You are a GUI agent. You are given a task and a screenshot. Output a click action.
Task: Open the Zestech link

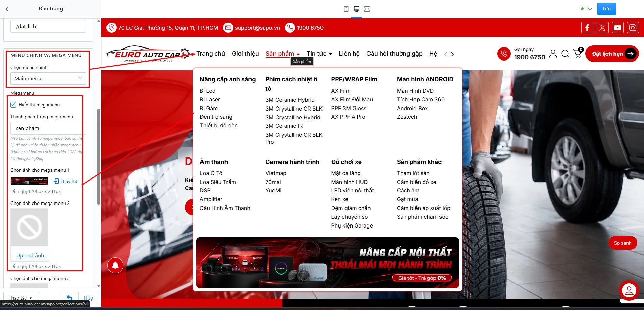407,117
